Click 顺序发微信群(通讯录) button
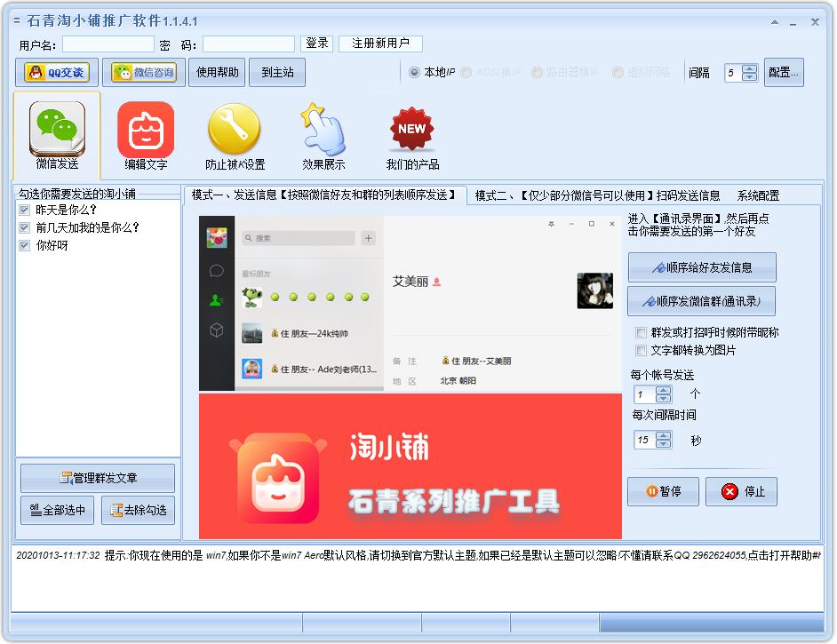The height and width of the screenshot is (644, 837). click(702, 301)
